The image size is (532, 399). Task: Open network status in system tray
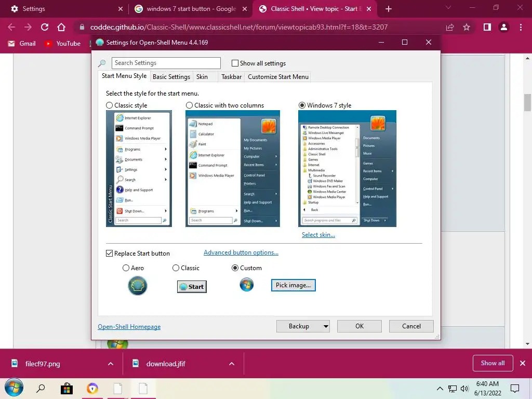point(453,389)
